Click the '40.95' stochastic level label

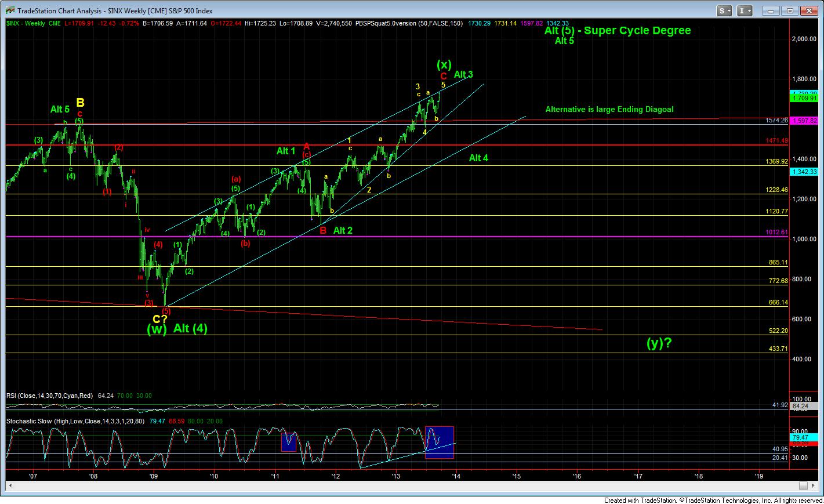pyautogui.click(x=780, y=449)
